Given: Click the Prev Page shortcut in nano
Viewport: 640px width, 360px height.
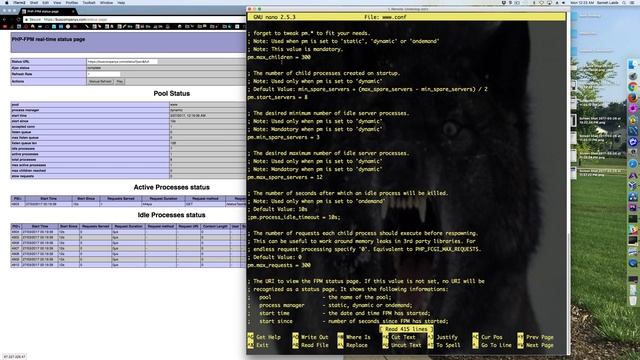Looking at the screenshot, I should click(x=535, y=337).
